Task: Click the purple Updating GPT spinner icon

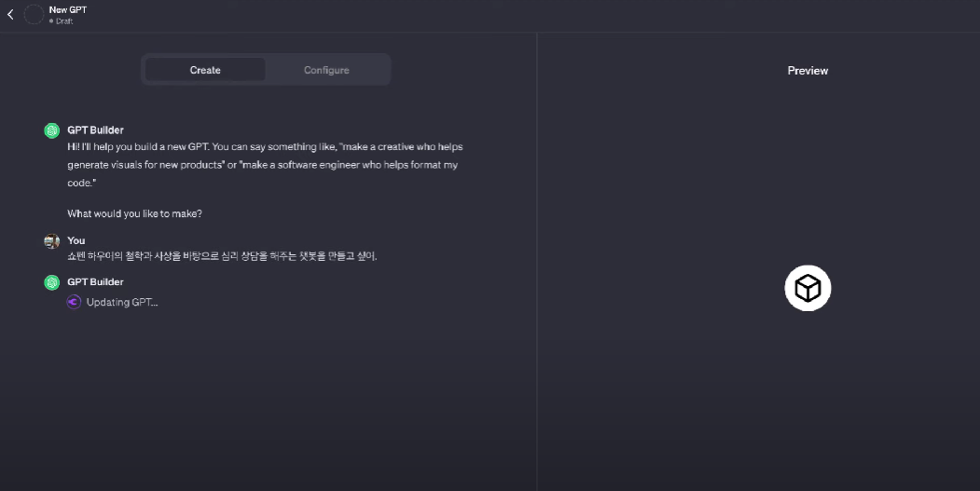Action: tap(74, 303)
